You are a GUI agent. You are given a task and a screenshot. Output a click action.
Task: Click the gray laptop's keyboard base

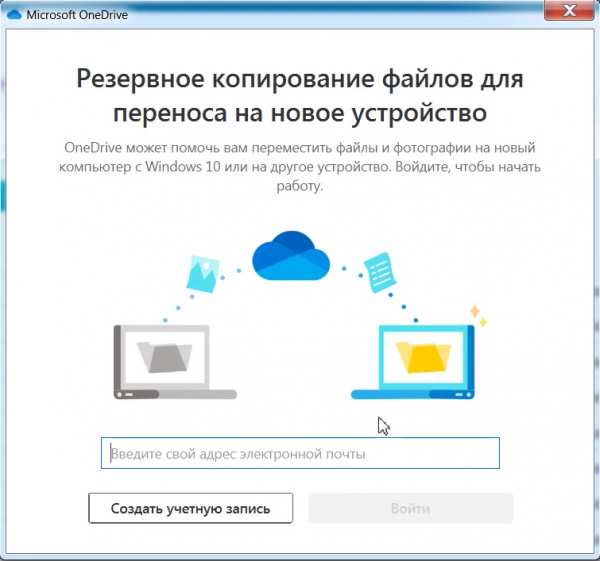[x=174, y=394]
